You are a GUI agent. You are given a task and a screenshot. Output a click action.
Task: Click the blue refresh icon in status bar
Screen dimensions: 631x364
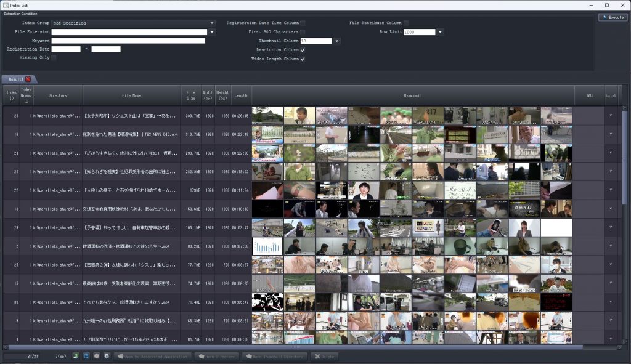[86, 356]
